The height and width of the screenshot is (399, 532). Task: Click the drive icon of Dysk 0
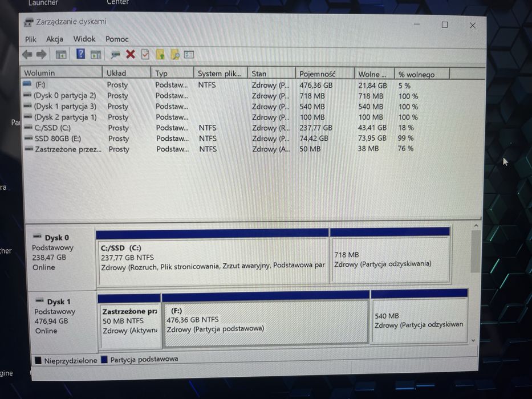(37, 237)
